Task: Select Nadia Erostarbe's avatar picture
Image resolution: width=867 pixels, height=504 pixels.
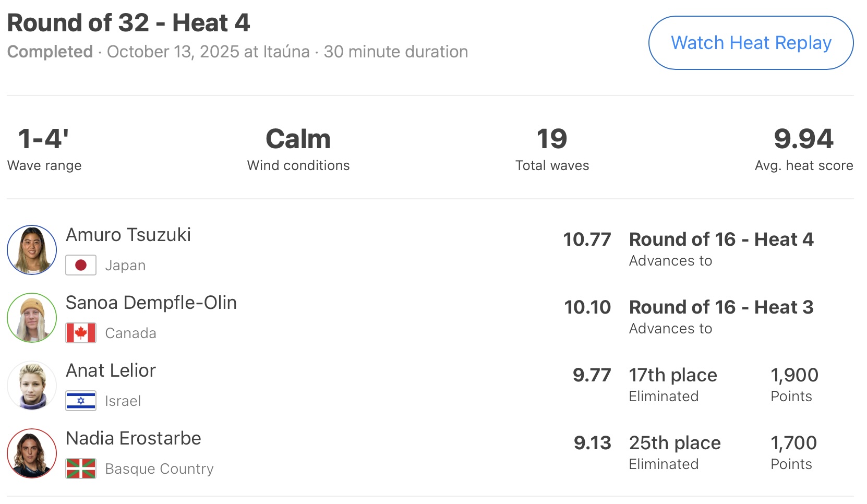Action: 32,453
